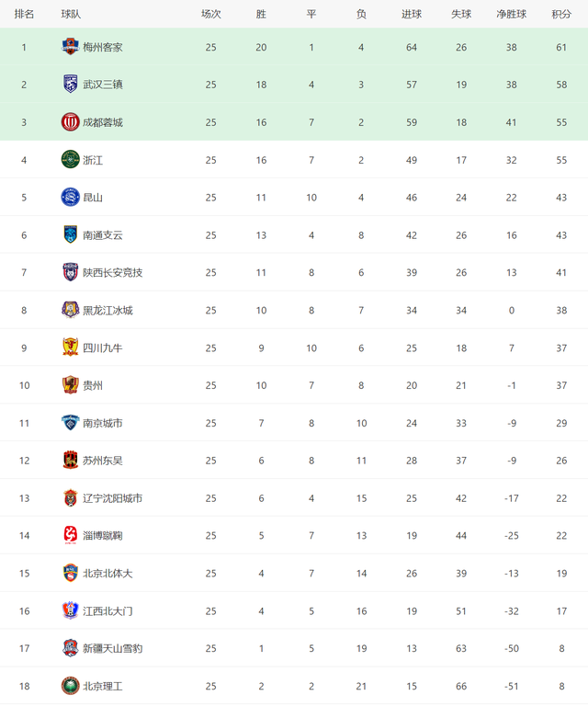Select the 新疆天山雪豹 team crest

(x=70, y=648)
